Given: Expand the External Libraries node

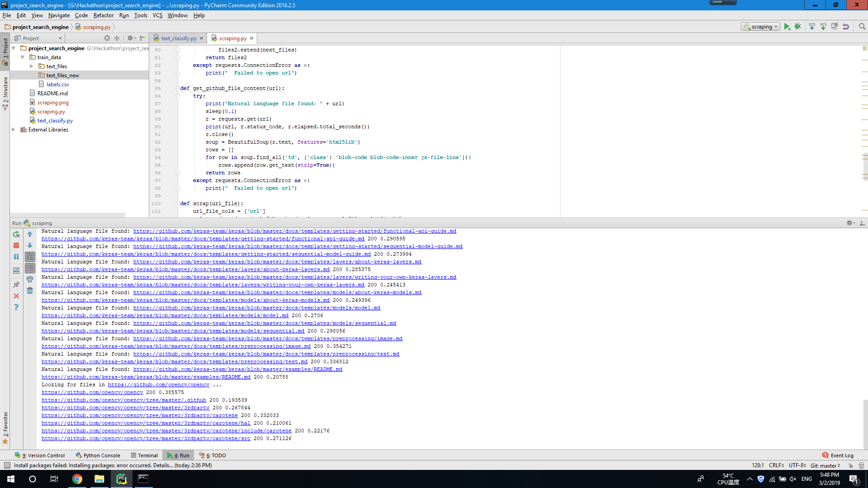Looking at the screenshot, I should click(14, 130).
